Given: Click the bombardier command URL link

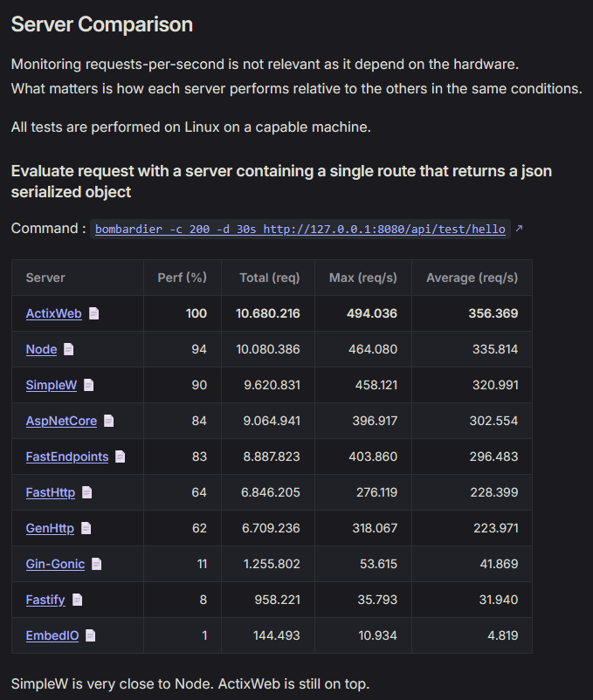Looking at the screenshot, I should 300,229.
